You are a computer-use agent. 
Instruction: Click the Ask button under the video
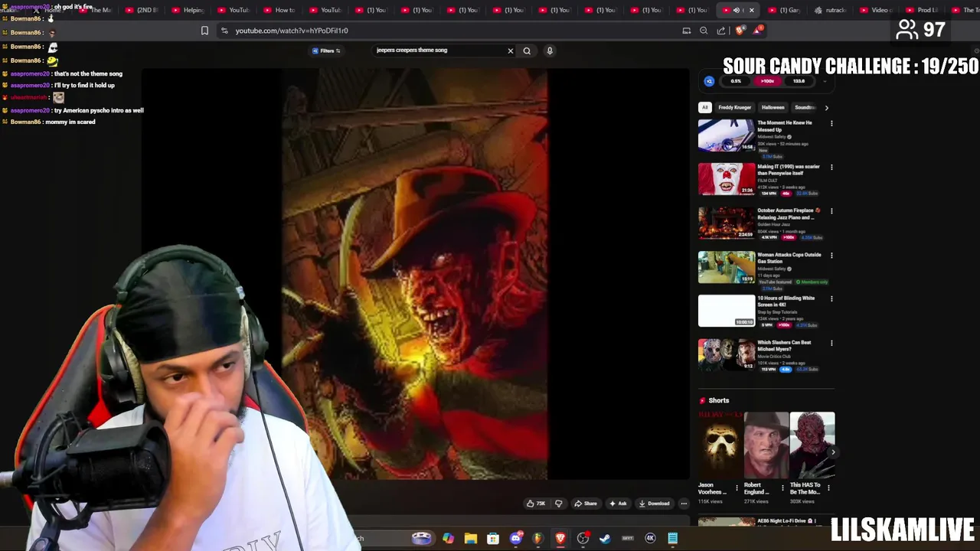(618, 504)
